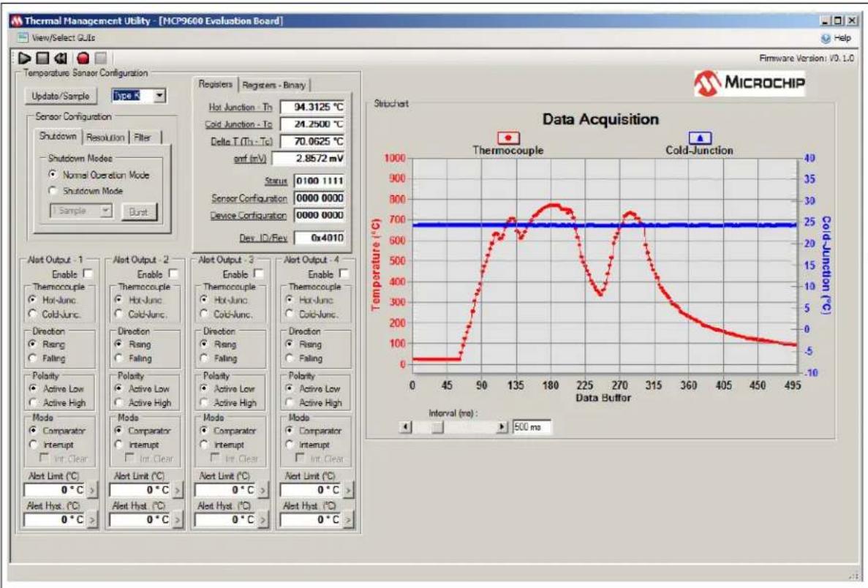The height and width of the screenshot is (588, 868).
Task: Click the Help icon at top right
Action: pyautogui.click(x=826, y=38)
